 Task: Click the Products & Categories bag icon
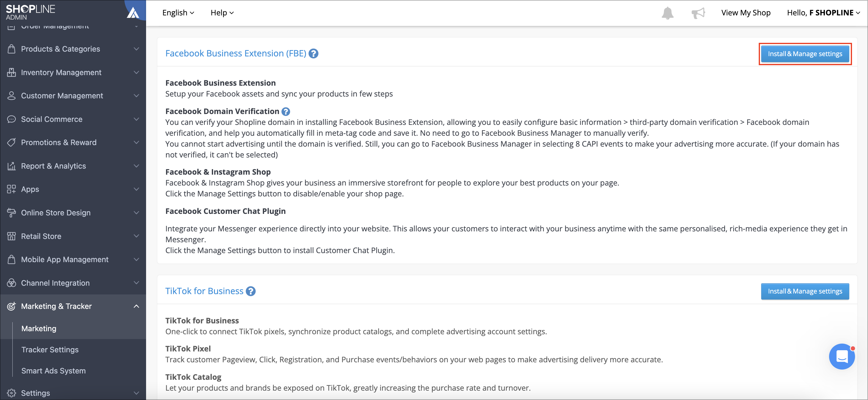[x=11, y=49]
